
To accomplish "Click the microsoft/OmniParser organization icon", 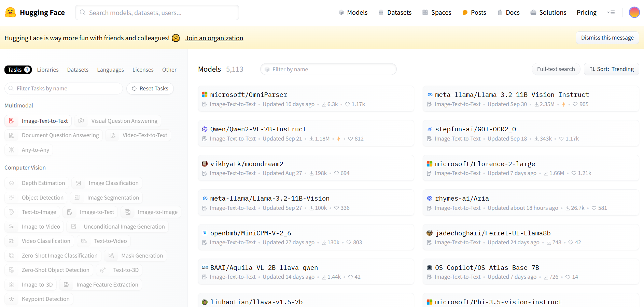I will click(205, 94).
